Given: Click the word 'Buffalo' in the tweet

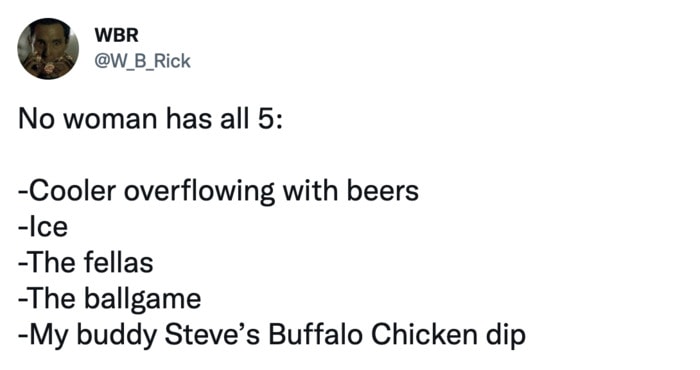Looking at the screenshot, I should [x=315, y=335].
